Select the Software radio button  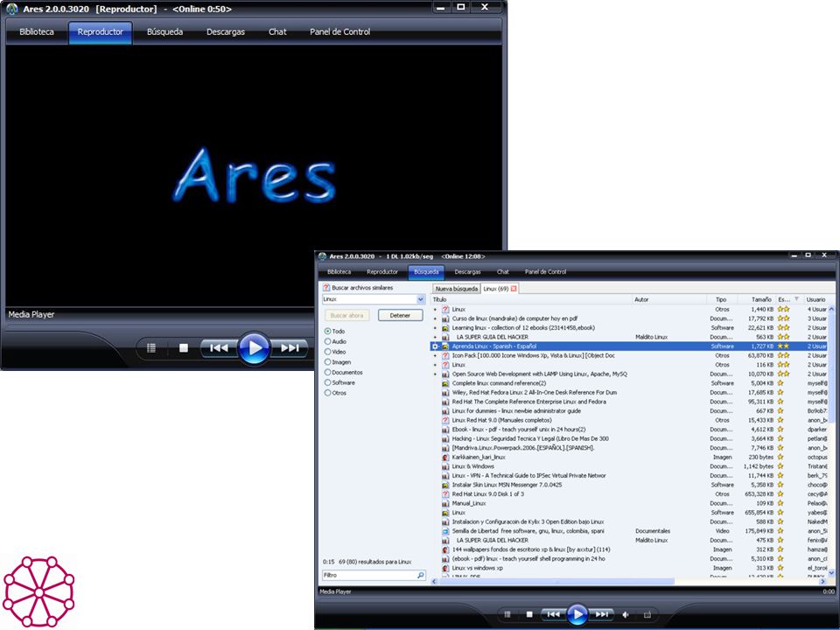tap(327, 382)
